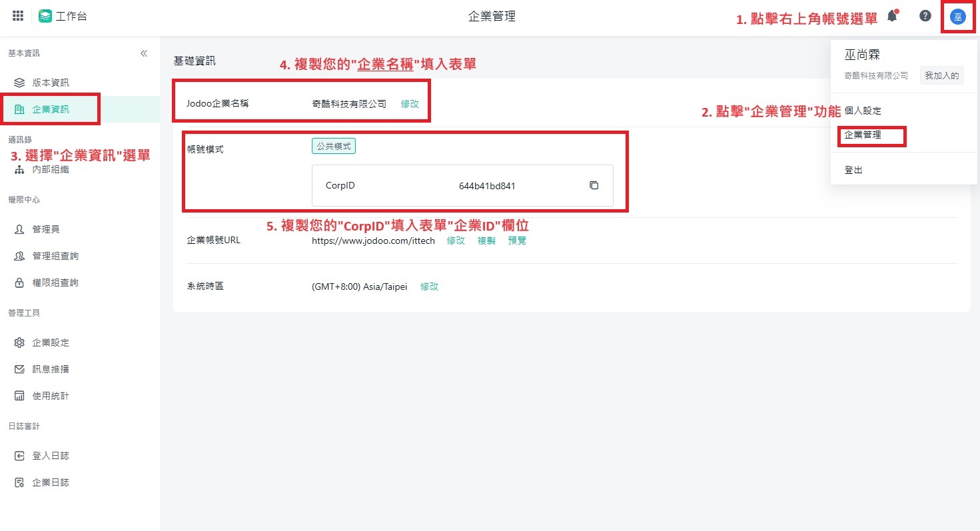The width and height of the screenshot is (980, 531).
Task: Click the 訊息推播 envelope icon
Action: click(x=19, y=369)
